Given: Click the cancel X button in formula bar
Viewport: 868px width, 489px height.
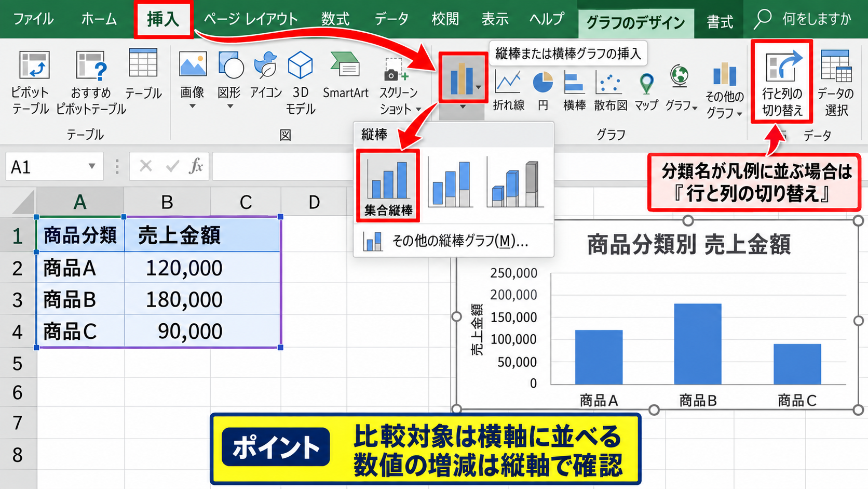Looking at the screenshot, I should [146, 166].
